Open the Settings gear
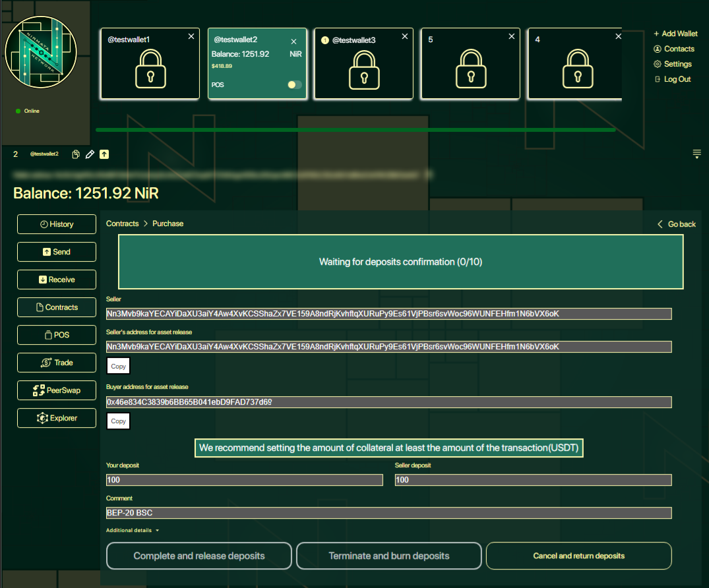This screenshot has height=588, width=709. [x=673, y=64]
